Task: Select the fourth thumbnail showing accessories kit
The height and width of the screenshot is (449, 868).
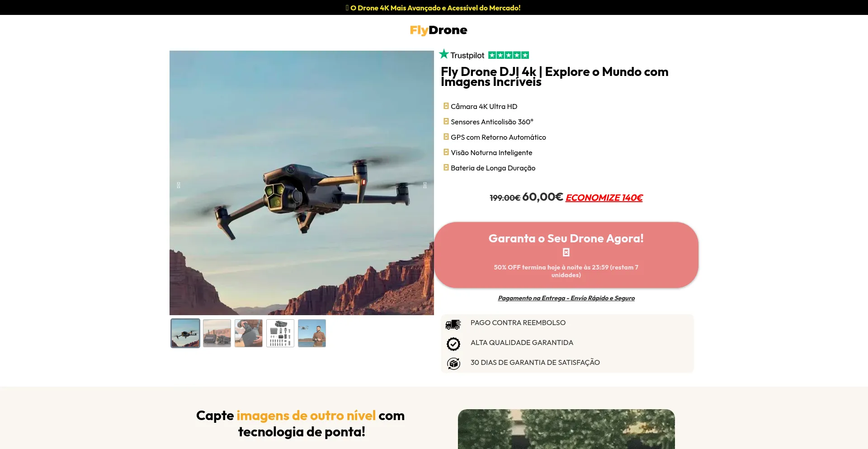Action: pyautogui.click(x=280, y=333)
